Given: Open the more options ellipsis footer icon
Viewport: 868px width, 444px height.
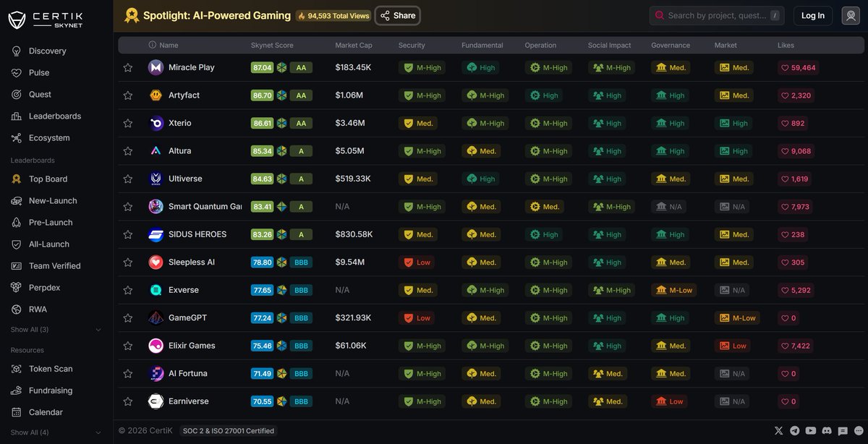Looking at the screenshot, I should click(x=857, y=431).
